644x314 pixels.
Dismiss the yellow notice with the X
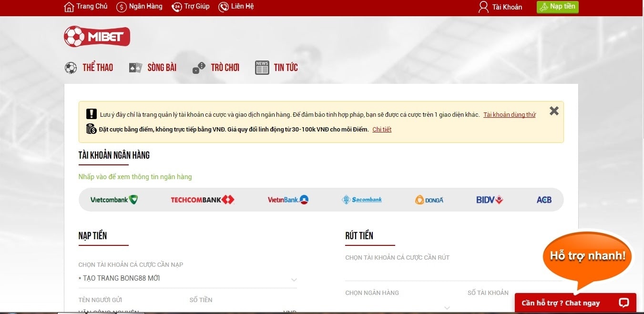click(x=554, y=111)
